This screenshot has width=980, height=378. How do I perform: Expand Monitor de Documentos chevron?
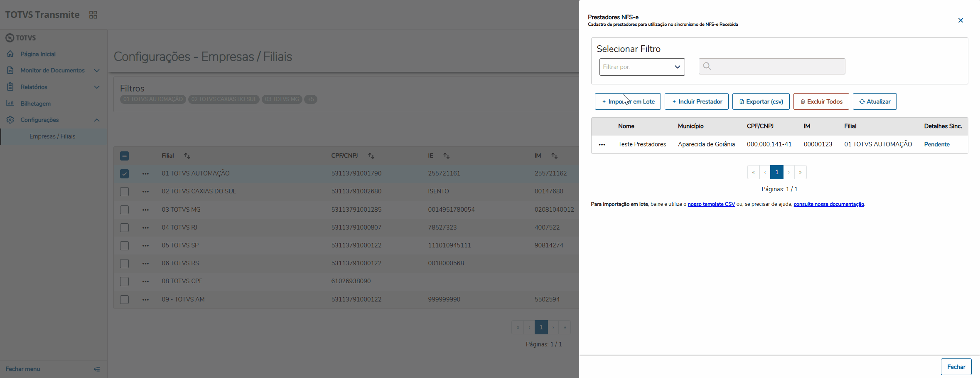97,71
